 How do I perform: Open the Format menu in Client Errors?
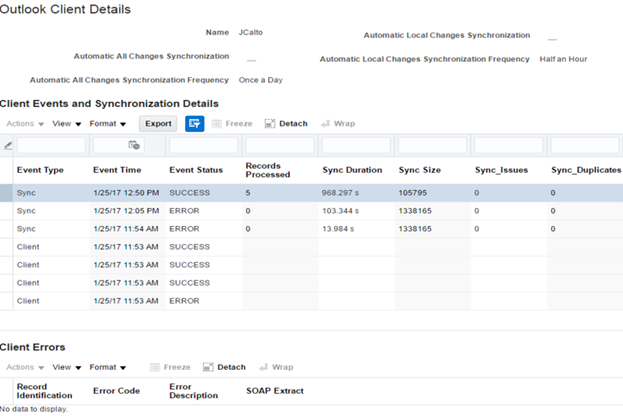click(107, 367)
